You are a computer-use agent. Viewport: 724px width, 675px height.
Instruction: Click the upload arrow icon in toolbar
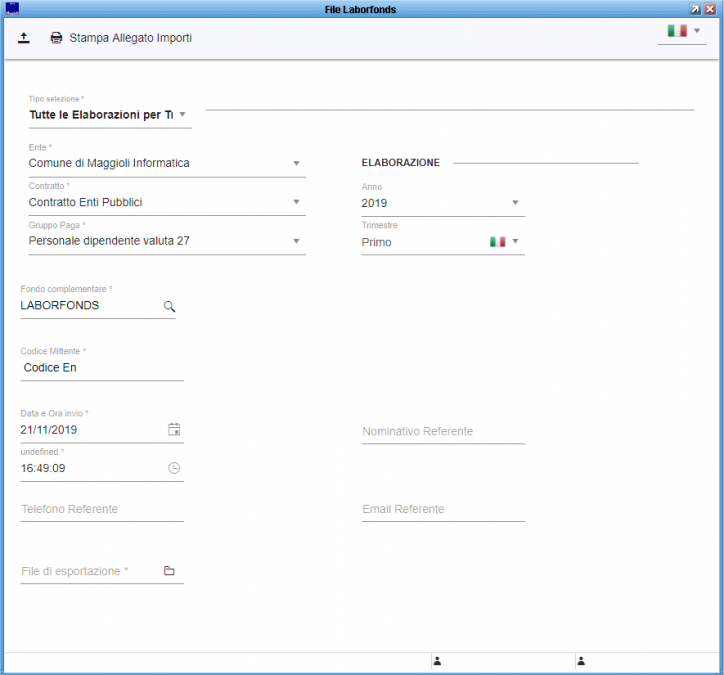24,38
